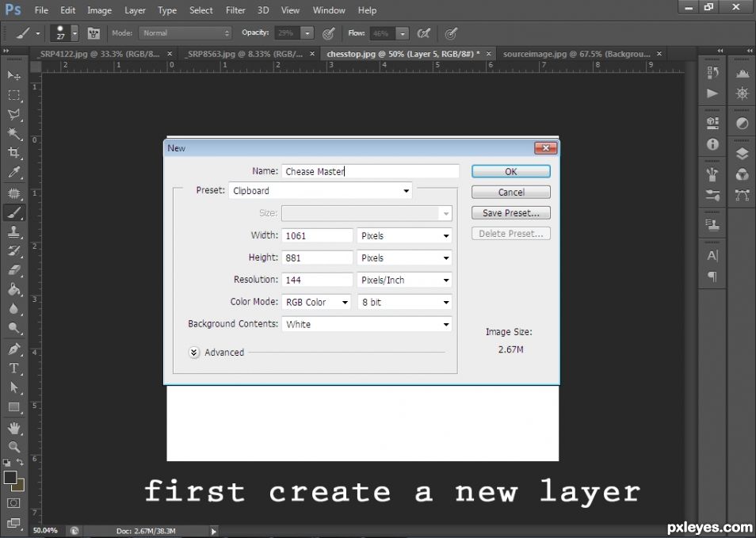The image size is (756, 538).
Task: Click the Width value field
Action: pyautogui.click(x=317, y=236)
